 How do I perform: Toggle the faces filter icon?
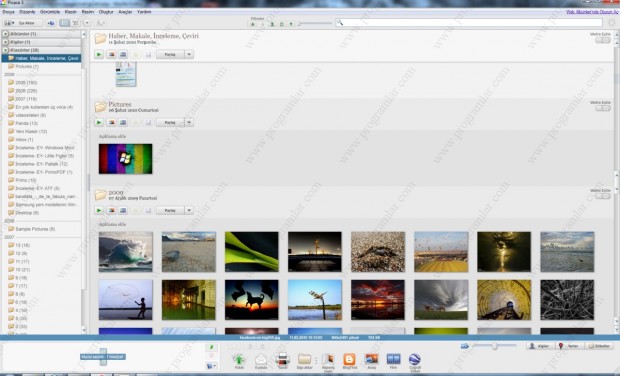click(272, 24)
